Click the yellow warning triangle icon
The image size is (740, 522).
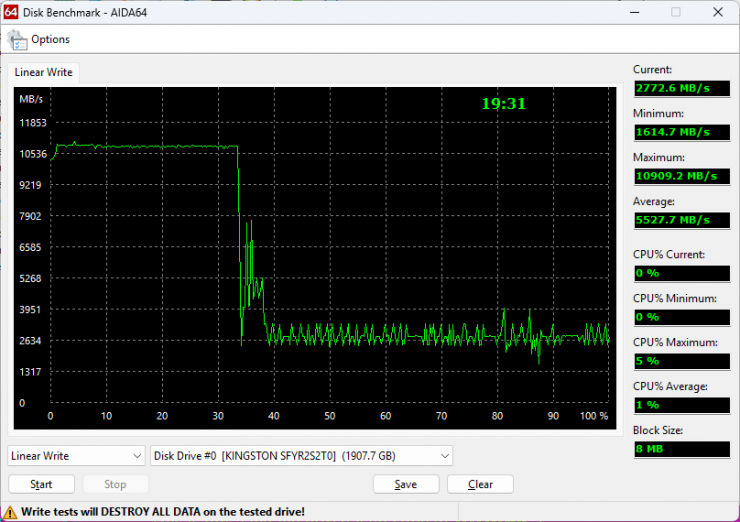(x=10, y=513)
